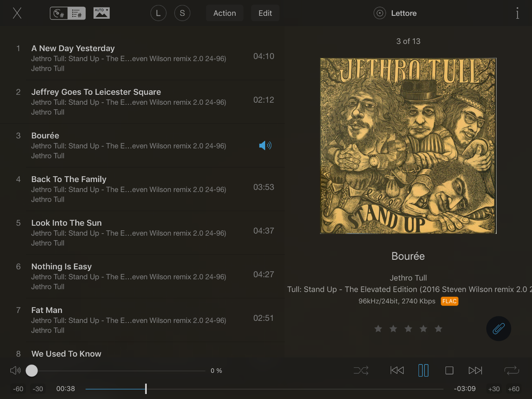This screenshot has height=399, width=532.
Task: Show the info panel via the i icon
Action: click(517, 13)
